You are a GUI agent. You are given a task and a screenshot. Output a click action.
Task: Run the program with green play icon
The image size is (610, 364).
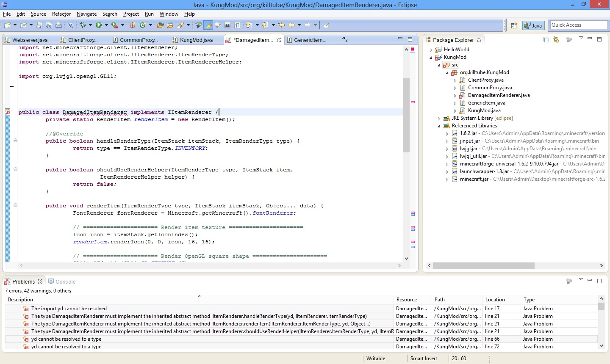[98, 25]
